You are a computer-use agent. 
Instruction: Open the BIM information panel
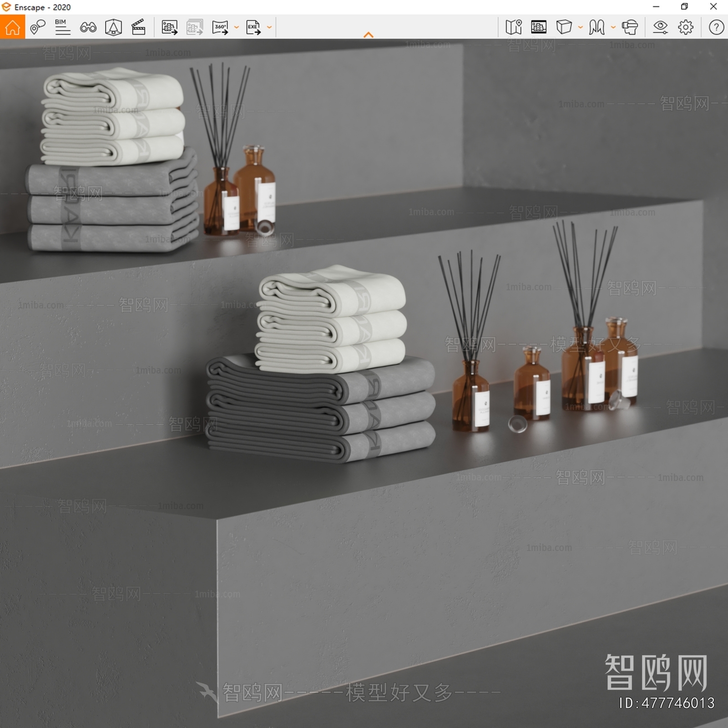(62, 27)
